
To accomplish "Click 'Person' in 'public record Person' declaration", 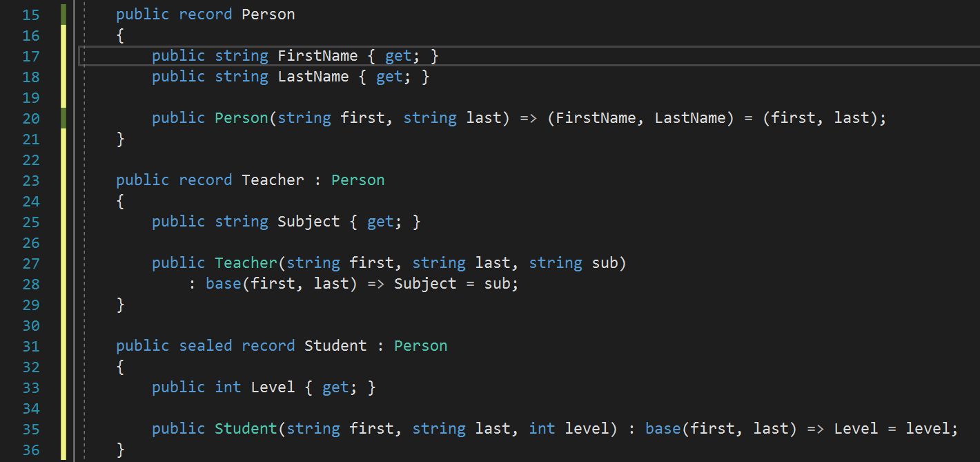I will point(268,15).
